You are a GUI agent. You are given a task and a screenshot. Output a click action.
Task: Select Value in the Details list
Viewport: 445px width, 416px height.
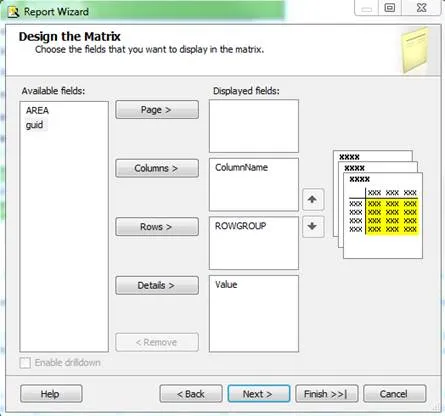pos(226,284)
